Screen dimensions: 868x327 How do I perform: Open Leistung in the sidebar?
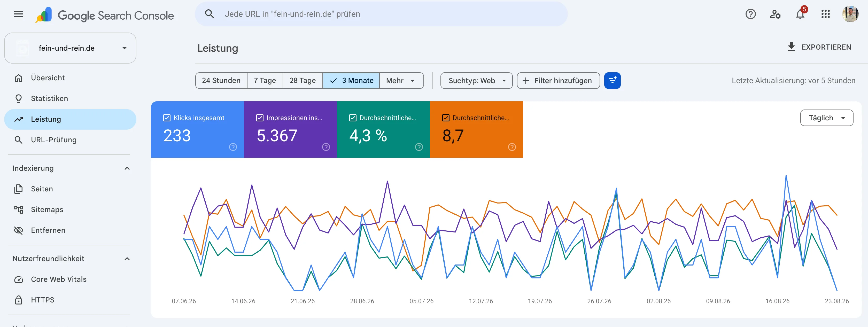(x=70, y=119)
